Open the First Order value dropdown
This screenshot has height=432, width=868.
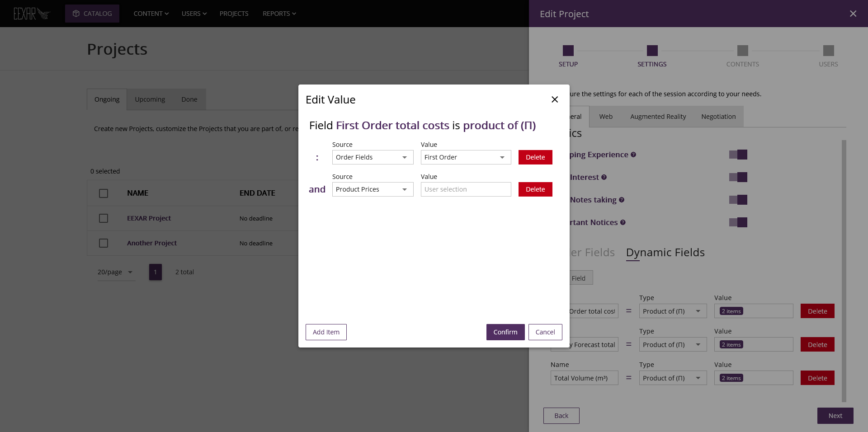pos(465,157)
